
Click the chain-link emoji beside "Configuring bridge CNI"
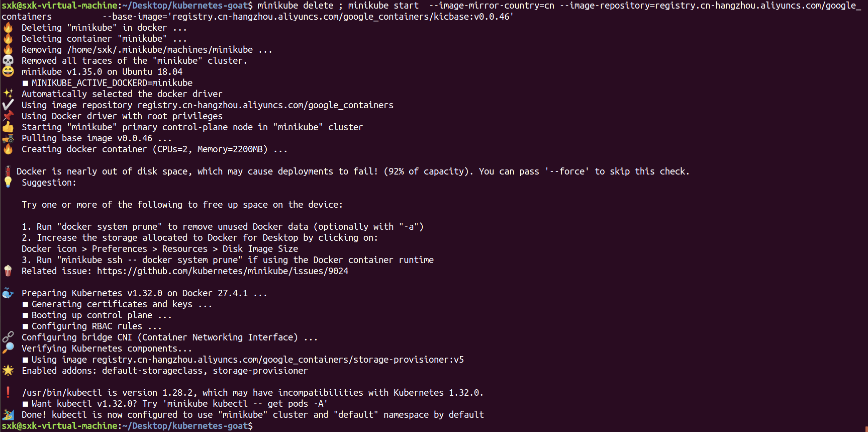[8, 337]
